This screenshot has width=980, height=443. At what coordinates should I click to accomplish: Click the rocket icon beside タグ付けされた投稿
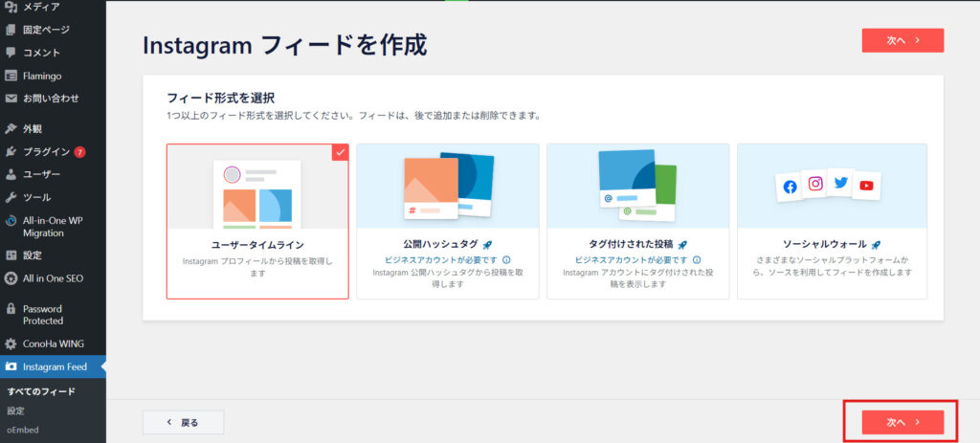(682, 245)
